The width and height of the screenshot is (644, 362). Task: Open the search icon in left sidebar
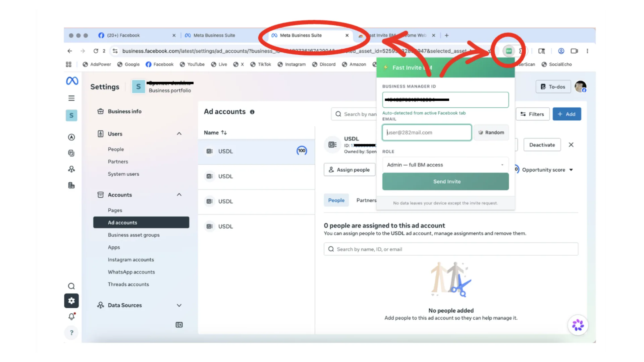[x=71, y=286]
